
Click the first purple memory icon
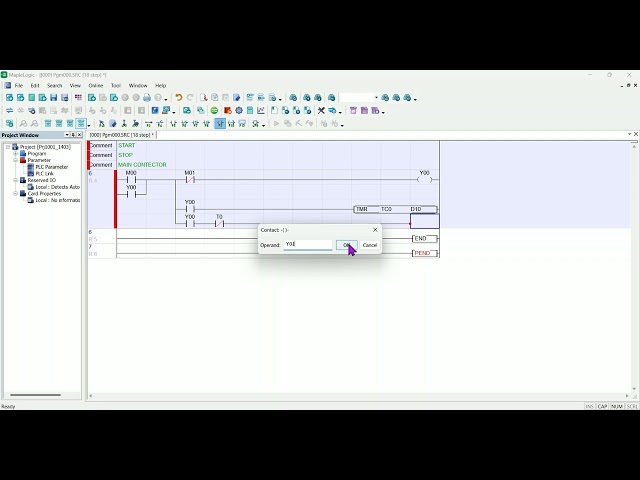(353, 111)
